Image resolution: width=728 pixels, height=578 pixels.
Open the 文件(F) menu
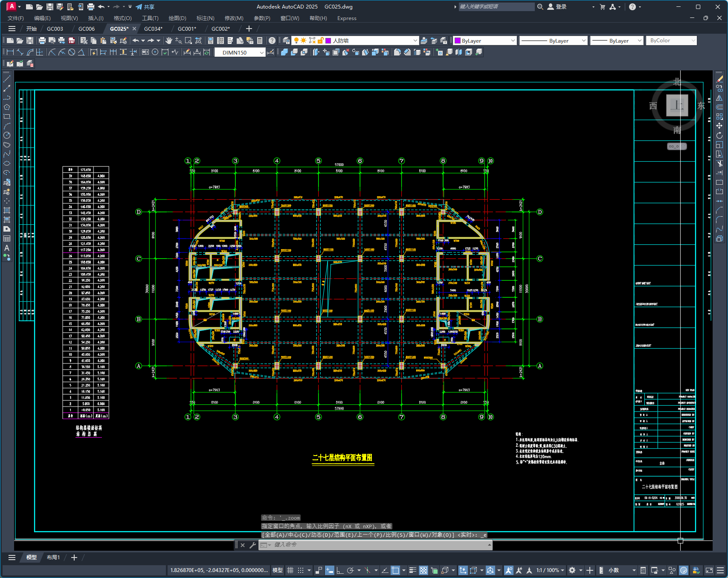(x=16, y=18)
